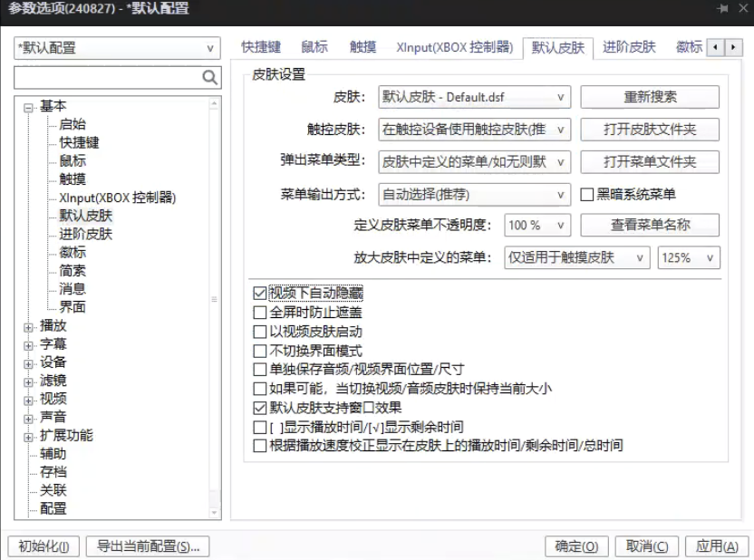
Task: Click the 重新搜索 button
Action: tap(650, 97)
